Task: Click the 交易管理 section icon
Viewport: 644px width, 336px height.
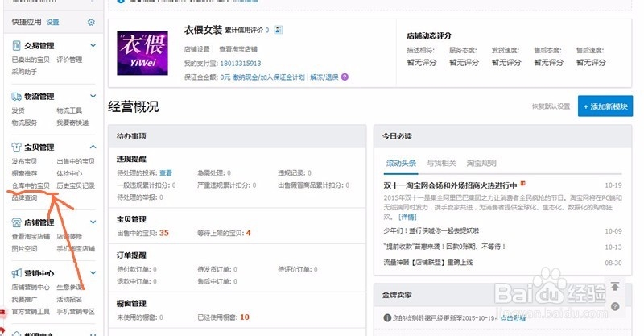Action: point(16,46)
